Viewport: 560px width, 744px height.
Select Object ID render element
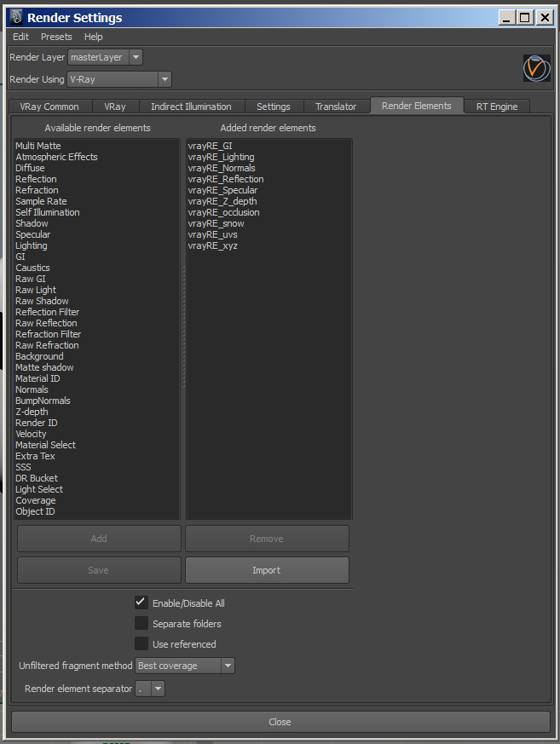35,511
